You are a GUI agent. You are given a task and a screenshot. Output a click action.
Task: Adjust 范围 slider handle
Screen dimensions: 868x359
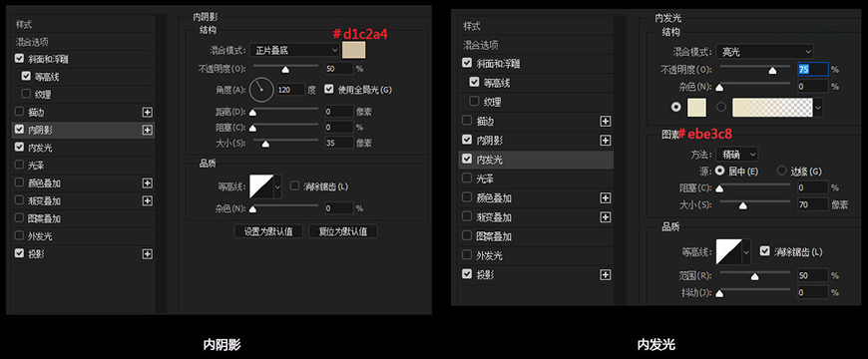[754, 276]
